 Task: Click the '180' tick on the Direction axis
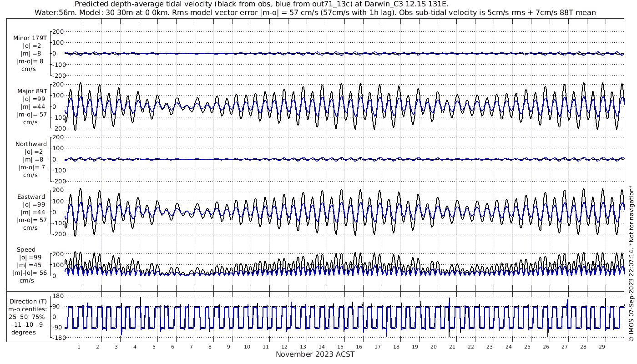coord(57,296)
